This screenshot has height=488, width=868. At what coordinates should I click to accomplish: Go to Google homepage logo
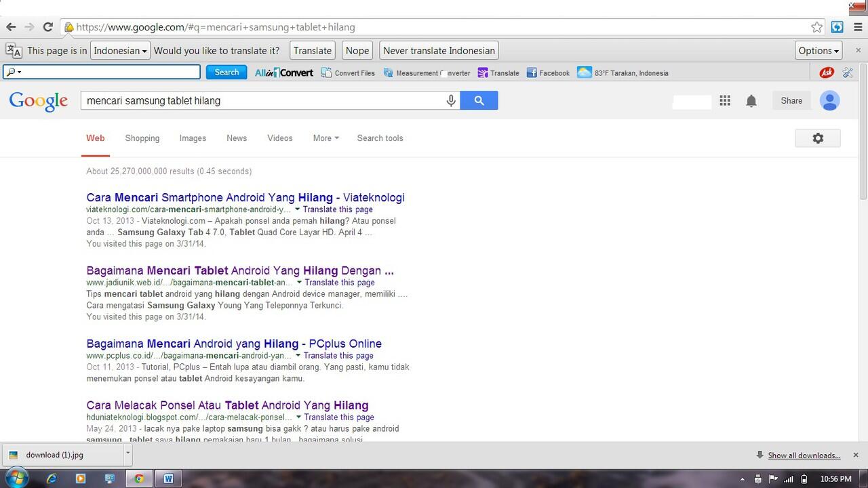[39, 101]
